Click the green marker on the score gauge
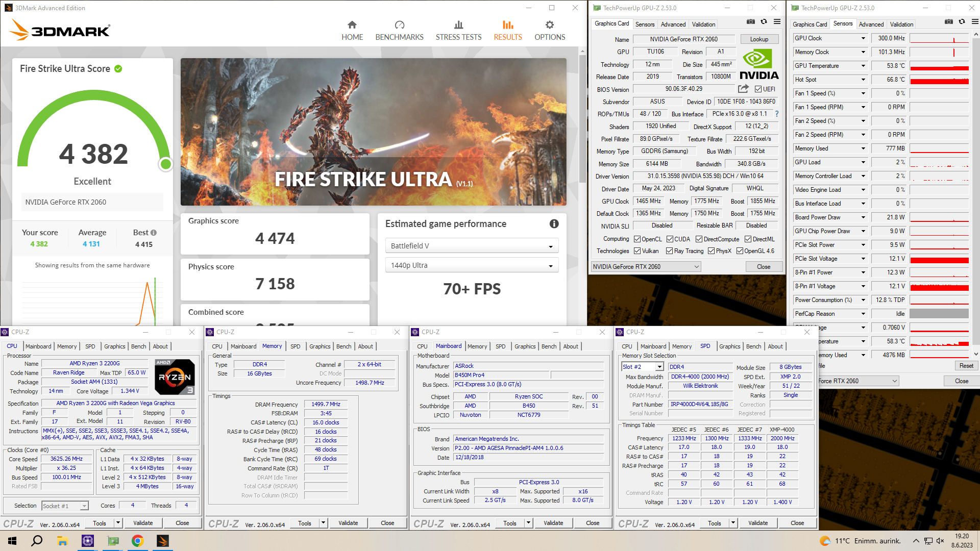Screen dimensions: 980x551 (165, 164)
